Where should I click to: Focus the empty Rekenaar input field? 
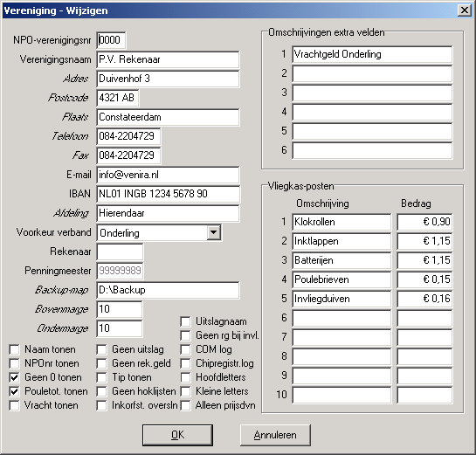[x=120, y=252]
